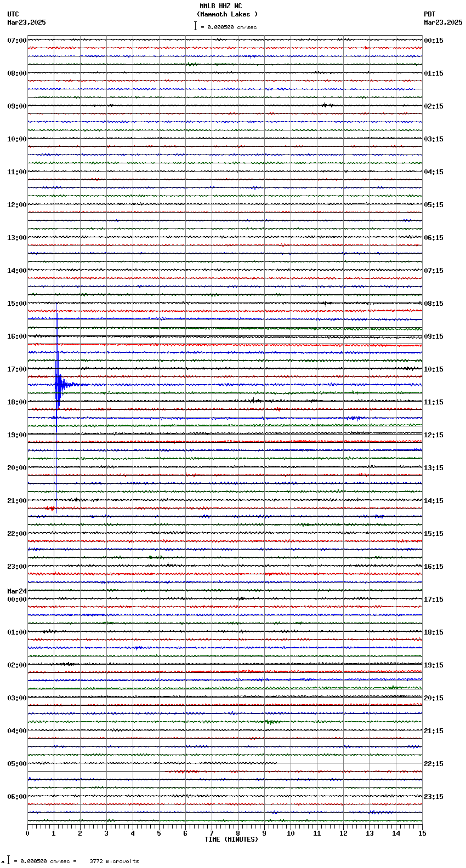This screenshot has height=868, width=466.
Task: Click the 18:00 UTC row label
Action: [x=17, y=402]
